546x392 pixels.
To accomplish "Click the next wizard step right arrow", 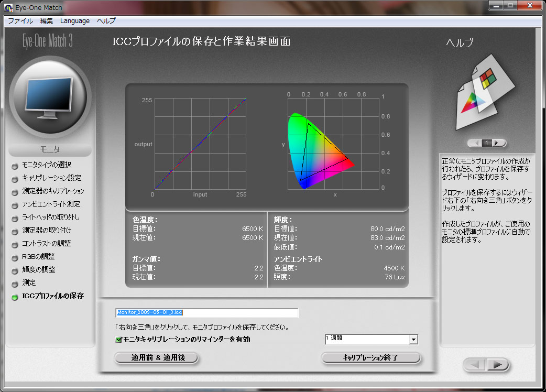I will click(x=498, y=365).
